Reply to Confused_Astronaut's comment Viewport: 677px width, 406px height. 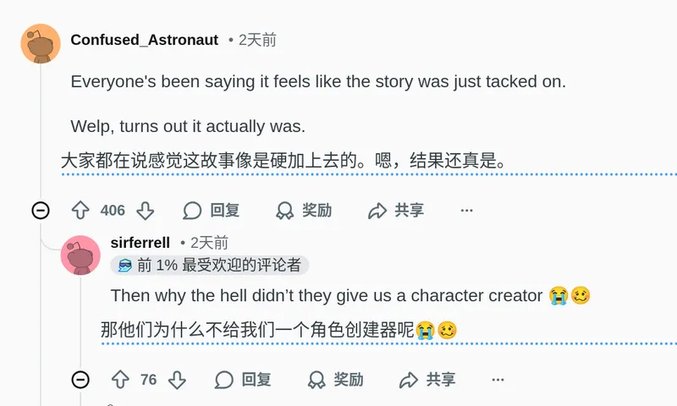[211, 210]
